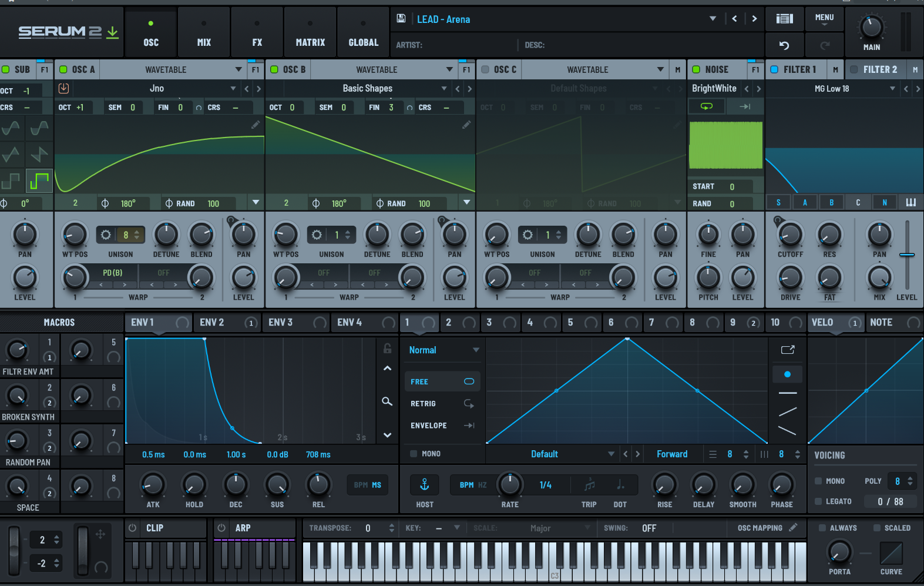The image size is (924, 586).
Task: Click the OSC A unison settings gear
Action: [106, 235]
